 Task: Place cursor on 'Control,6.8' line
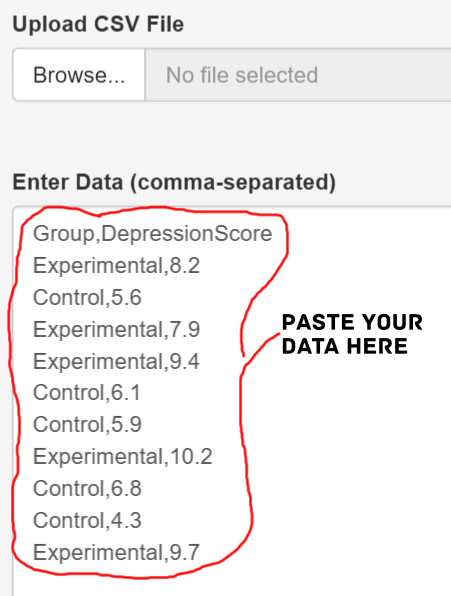87,488
